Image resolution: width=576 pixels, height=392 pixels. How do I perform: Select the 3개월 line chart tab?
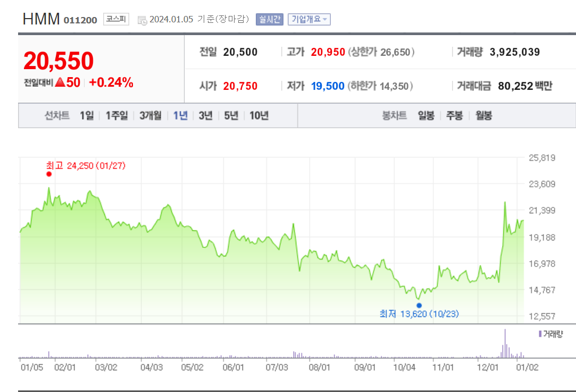pos(150,116)
